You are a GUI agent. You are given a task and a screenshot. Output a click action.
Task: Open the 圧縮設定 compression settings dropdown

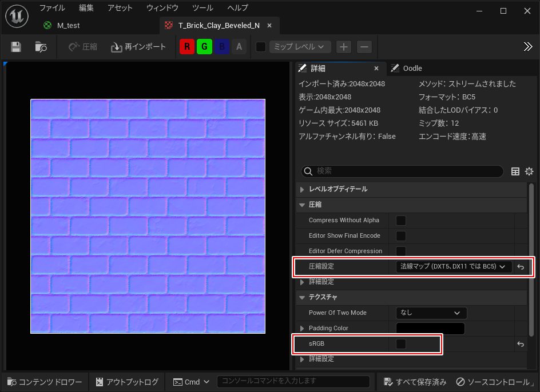click(453, 266)
